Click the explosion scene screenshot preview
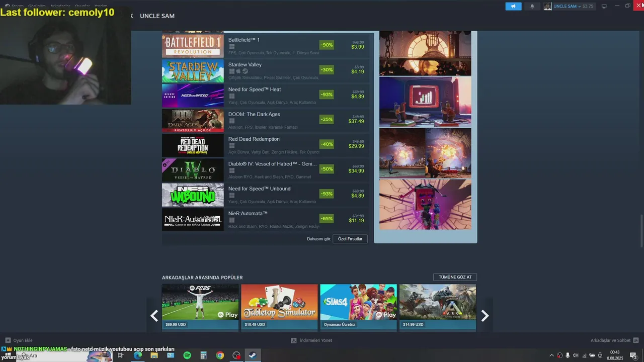644x362 pixels. pyautogui.click(x=425, y=153)
